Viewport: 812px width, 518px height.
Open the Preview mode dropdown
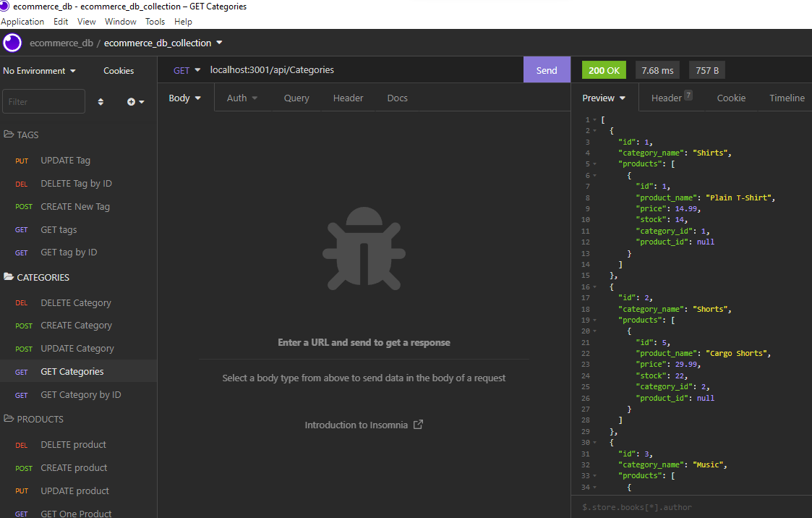coord(602,97)
